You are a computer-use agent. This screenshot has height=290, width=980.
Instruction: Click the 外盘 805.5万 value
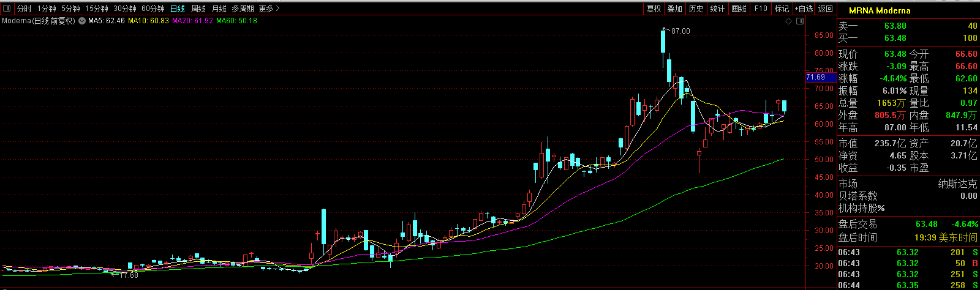[891, 115]
